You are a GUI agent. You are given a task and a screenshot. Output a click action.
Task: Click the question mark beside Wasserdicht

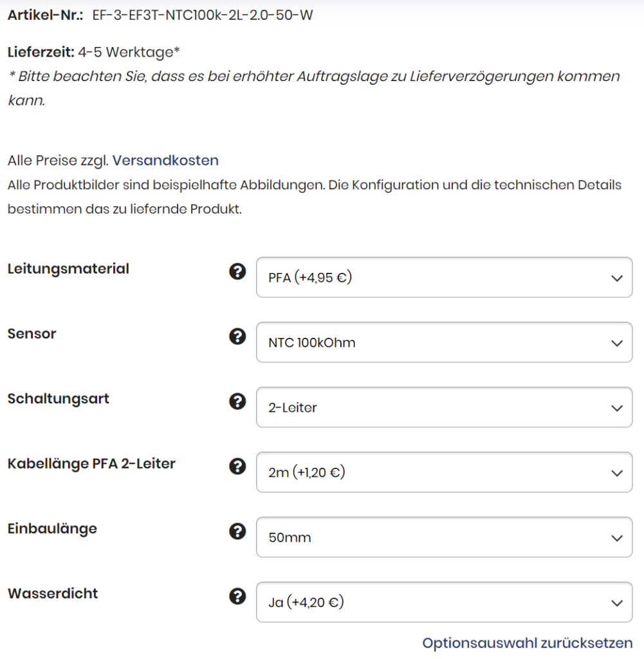click(237, 597)
